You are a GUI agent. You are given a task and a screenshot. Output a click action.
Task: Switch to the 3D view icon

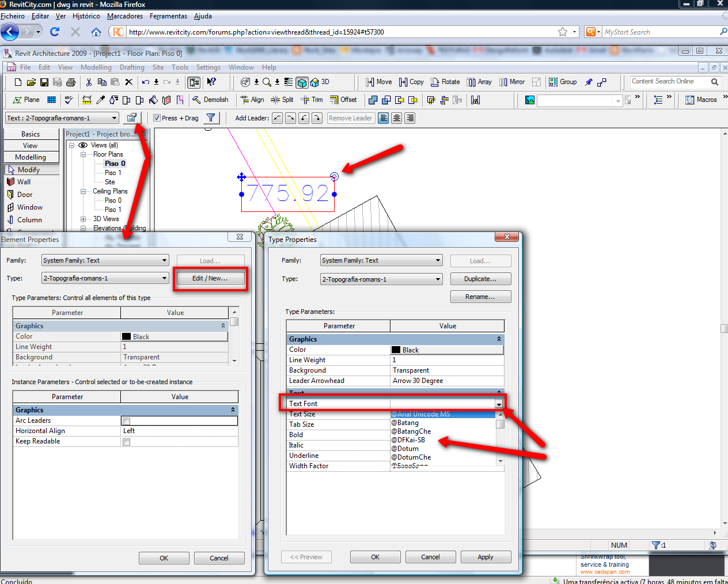click(302, 82)
